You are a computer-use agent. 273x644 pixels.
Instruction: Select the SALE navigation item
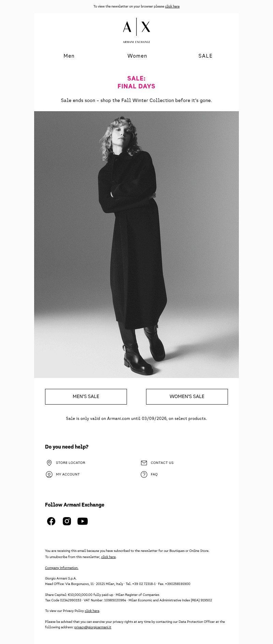tap(205, 56)
